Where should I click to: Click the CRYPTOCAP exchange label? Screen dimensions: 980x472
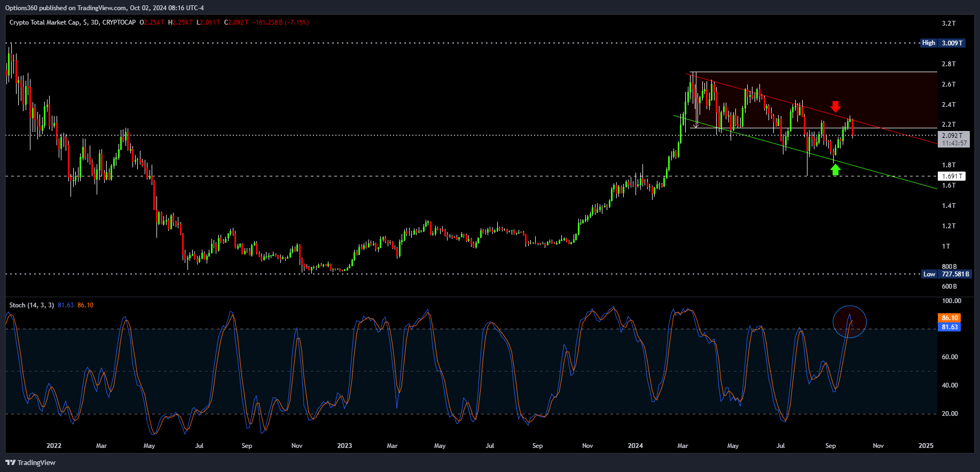click(119, 22)
